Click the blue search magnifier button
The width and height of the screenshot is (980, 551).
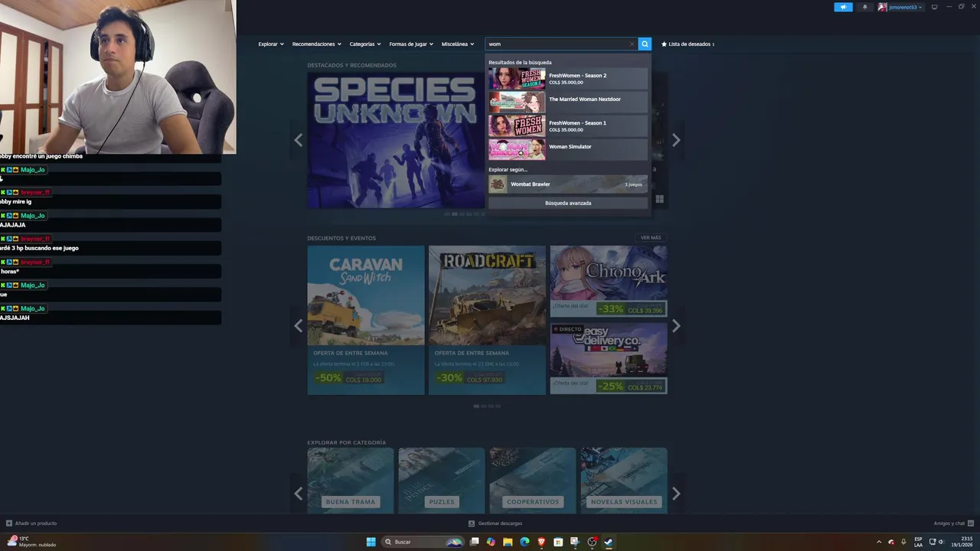pyautogui.click(x=645, y=44)
